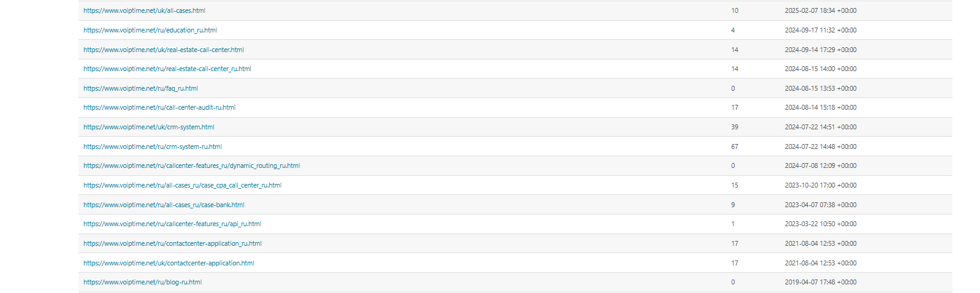
Task: Click the 2025-02-07 18:34 date cell
Action: click(x=821, y=10)
